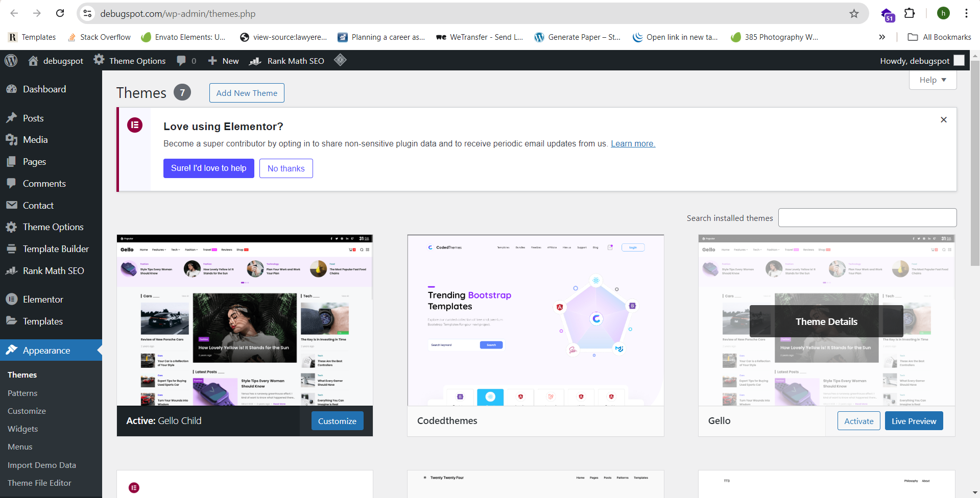This screenshot has height=498, width=980.
Task: Expand the Help dropdown tab
Action: pyautogui.click(x=933, y=80)
